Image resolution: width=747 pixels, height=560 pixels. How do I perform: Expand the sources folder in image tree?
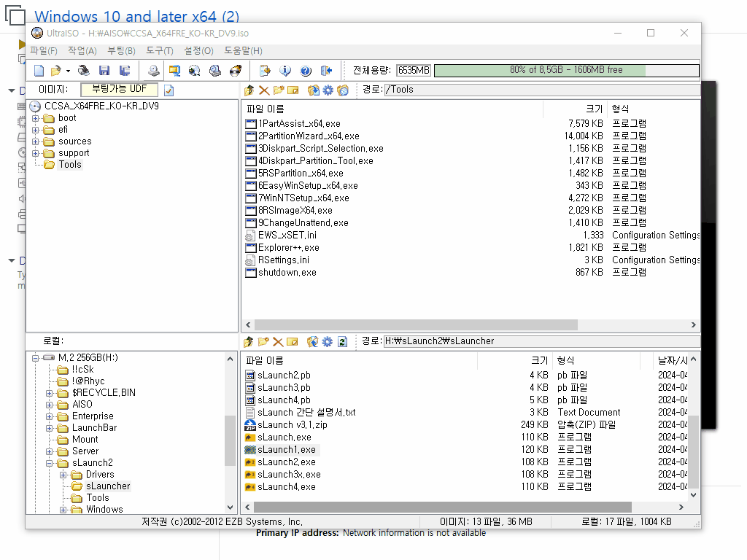pos(36,141)
